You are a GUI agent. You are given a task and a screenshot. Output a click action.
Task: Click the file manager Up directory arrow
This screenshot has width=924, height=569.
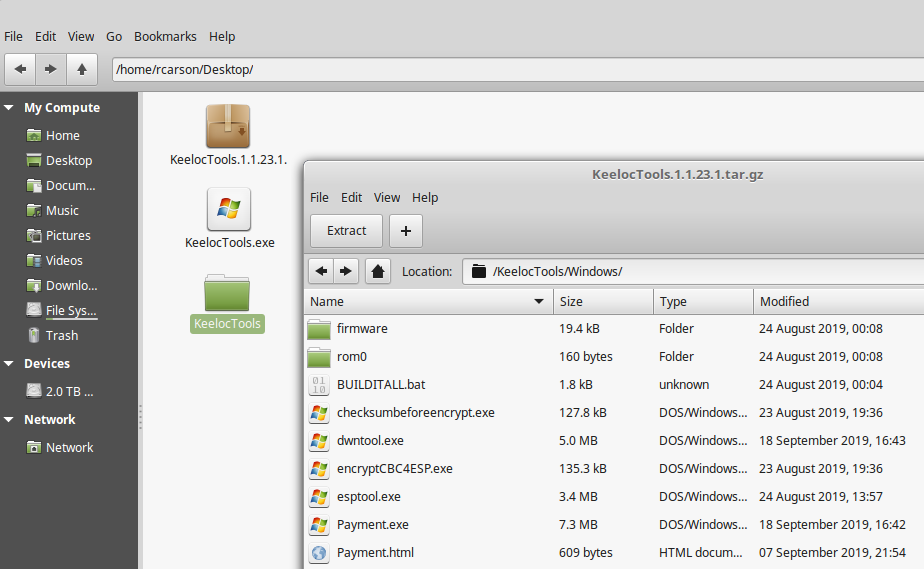tap(81, 70)
